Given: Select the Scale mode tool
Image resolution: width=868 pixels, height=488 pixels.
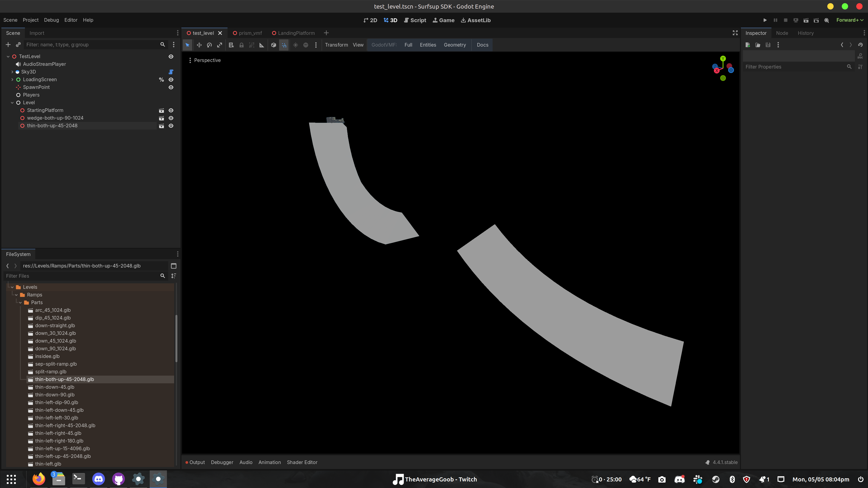Looking at the screenshot, I should click(x=219, y=45).
